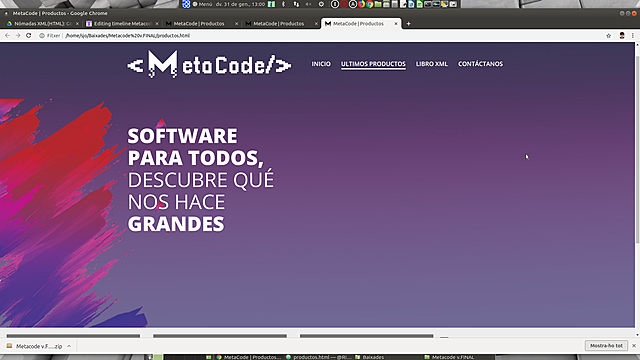Click the file info icon in address bar
This screenshot has height=360, width=640.
click(42, 36)
